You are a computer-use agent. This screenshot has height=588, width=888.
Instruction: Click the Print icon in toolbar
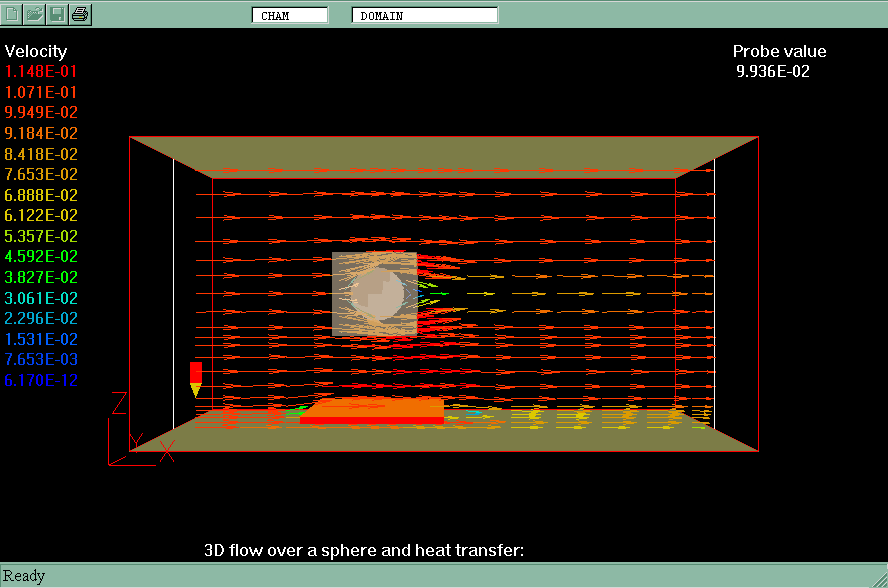click(80, 14)
